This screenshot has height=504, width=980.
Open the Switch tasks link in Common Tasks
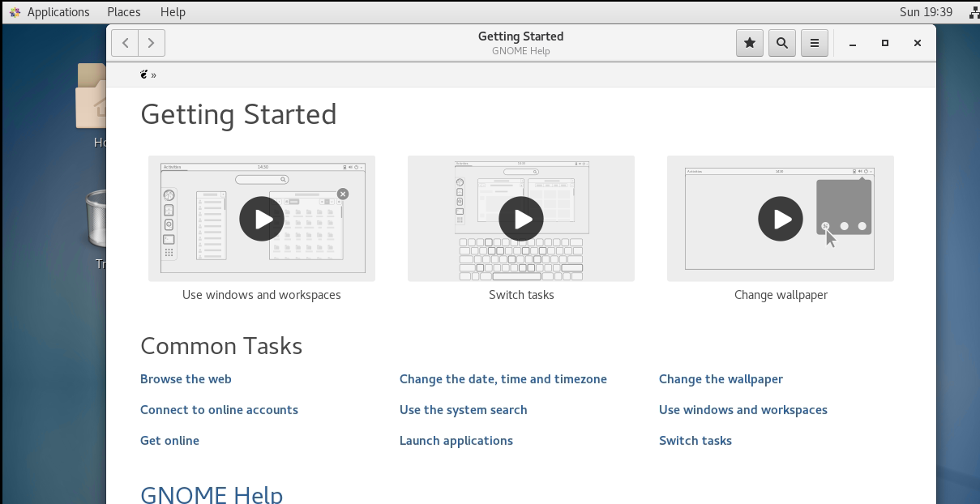[x=695, y=441]
